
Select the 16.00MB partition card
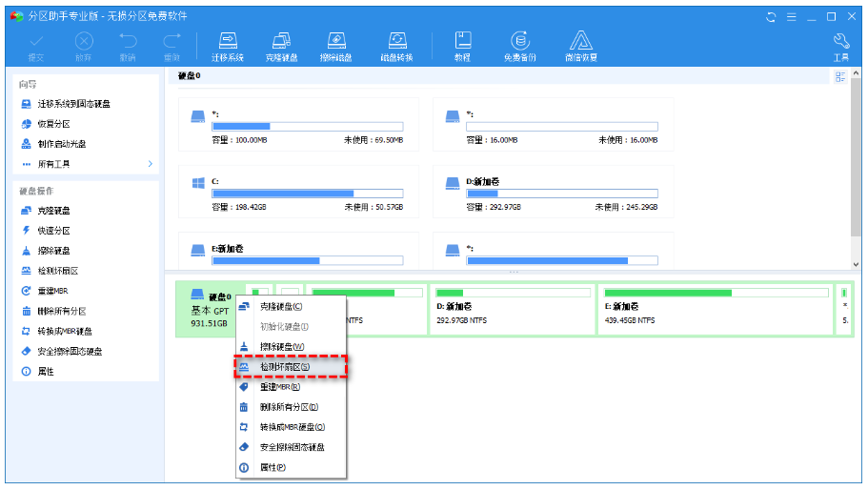coord(553,125)
